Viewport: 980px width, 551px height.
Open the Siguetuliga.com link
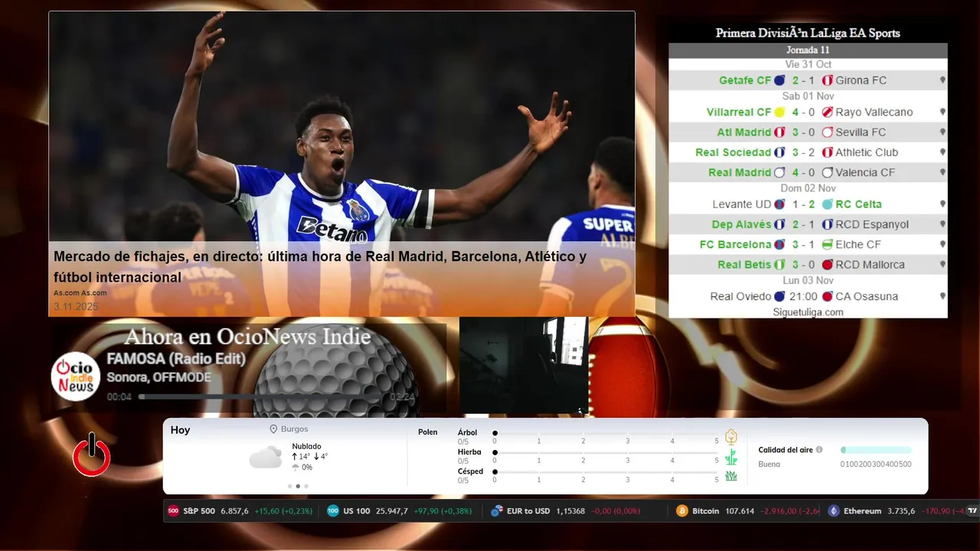click(808, 312)
